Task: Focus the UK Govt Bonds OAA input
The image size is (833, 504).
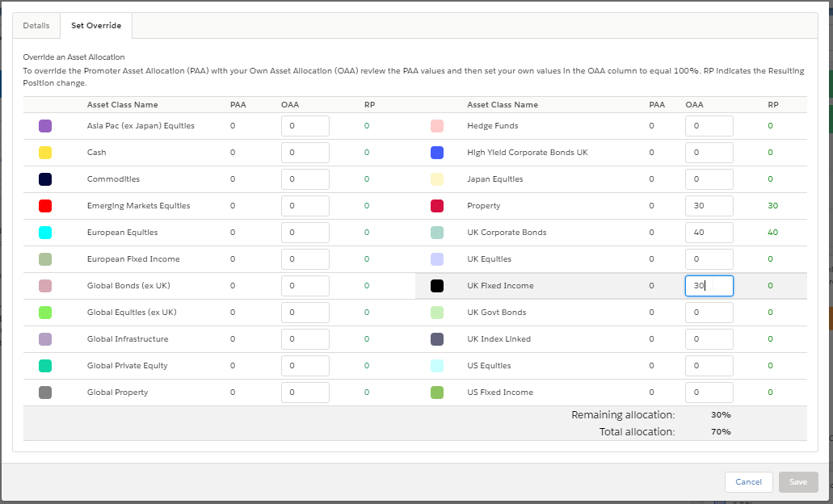Action: click(709, 313)
